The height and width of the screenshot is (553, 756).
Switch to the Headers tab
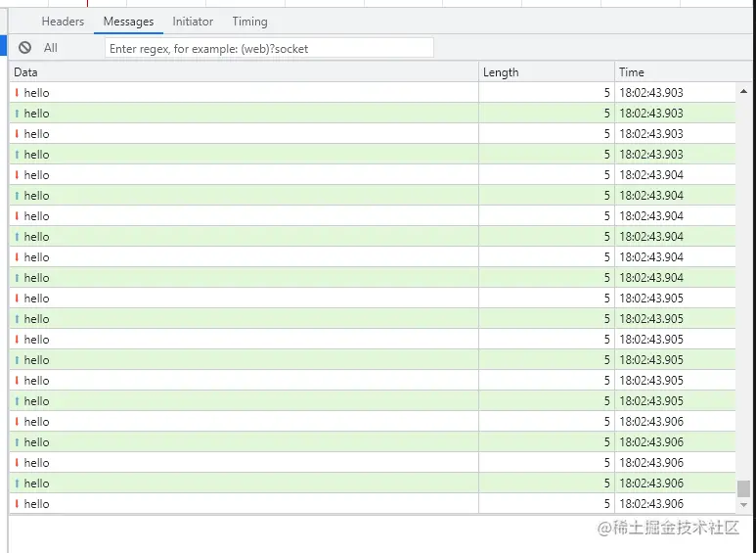(63, 22)
